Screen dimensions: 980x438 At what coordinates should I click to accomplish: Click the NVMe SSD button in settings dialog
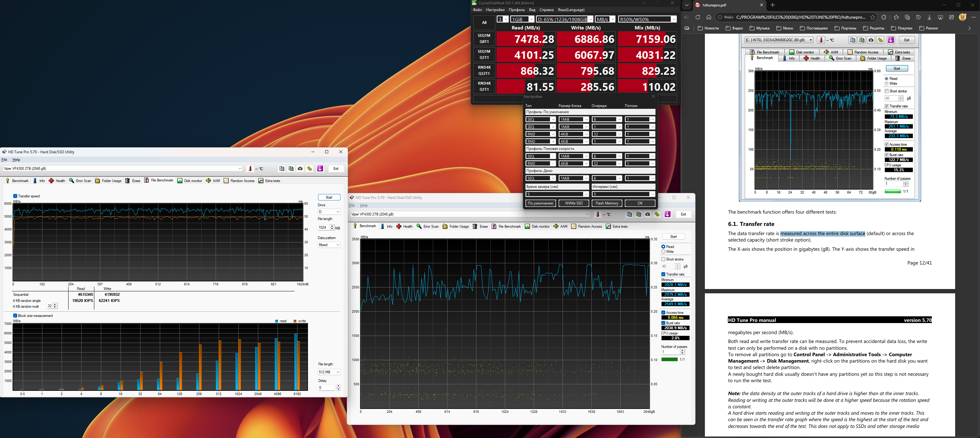point(574,204)
